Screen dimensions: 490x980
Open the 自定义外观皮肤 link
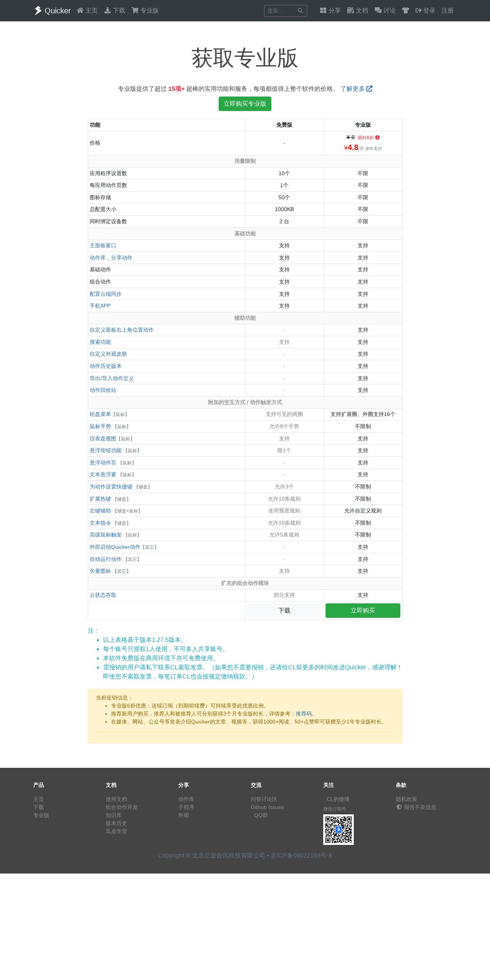pos(108,354)
